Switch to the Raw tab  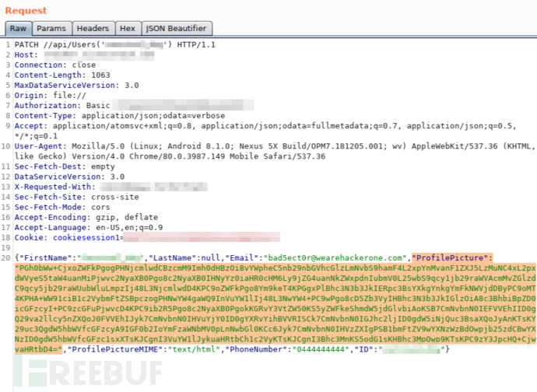coord(18,29)
